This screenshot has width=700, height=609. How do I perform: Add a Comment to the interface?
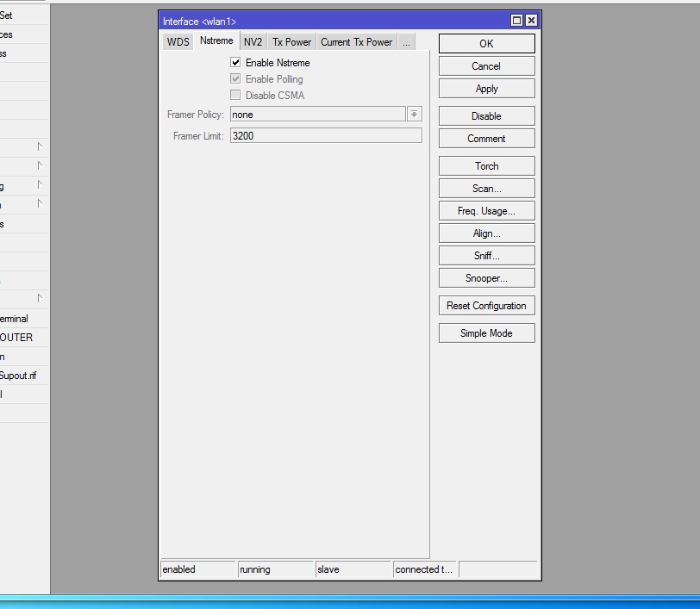[486, 139]
